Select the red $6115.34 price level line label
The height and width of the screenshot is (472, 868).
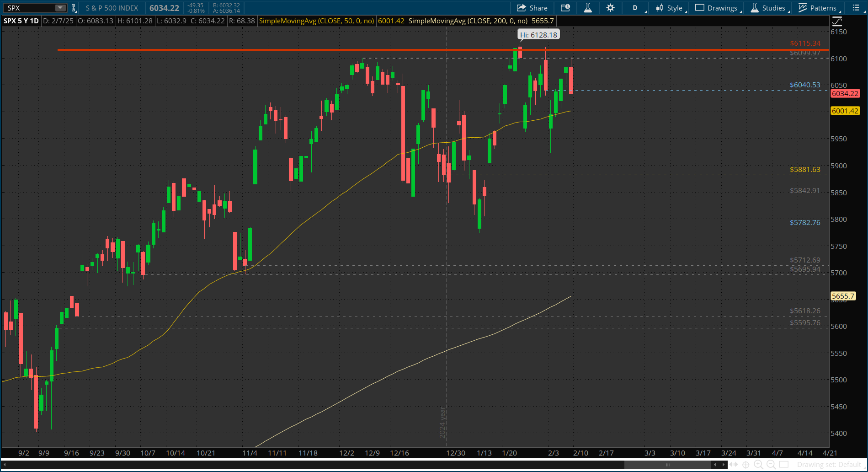coord(805,43)
